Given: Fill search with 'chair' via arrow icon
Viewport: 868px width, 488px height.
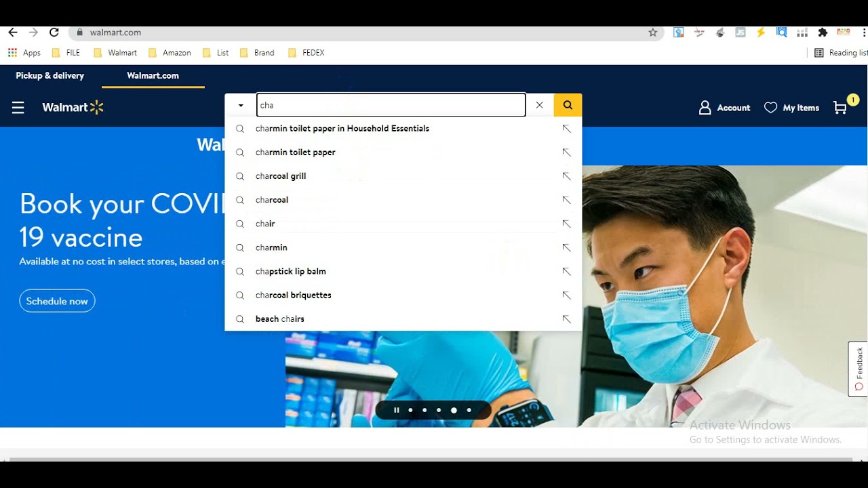Looking at the screenshot, I should tap(566, 224).
